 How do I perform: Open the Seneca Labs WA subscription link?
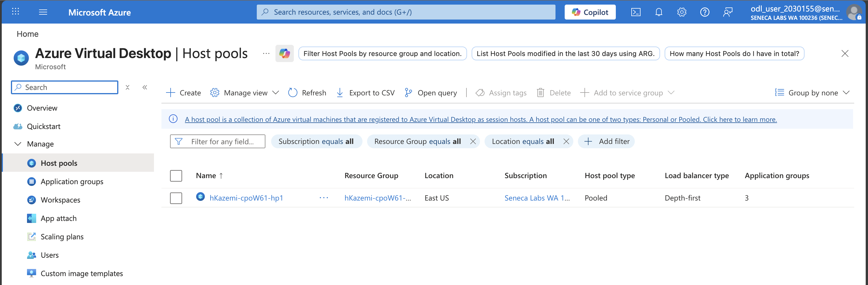pyautogui.click(x=537, y=198)
